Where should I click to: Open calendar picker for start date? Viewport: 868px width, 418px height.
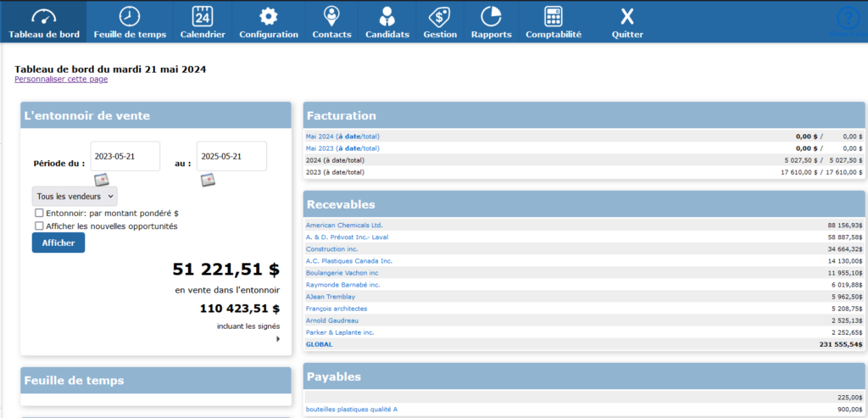[x=102, y=180]
